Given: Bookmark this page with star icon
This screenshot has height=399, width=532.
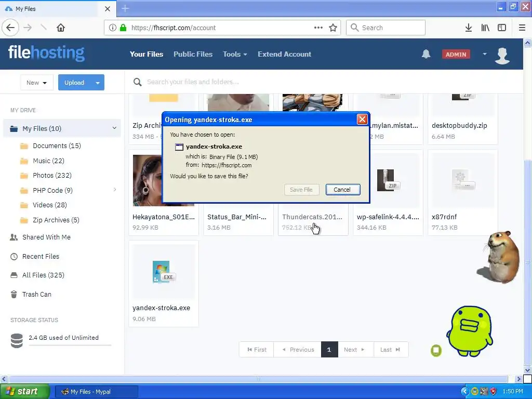Looking at the screenshot, I should click(333, 28).
